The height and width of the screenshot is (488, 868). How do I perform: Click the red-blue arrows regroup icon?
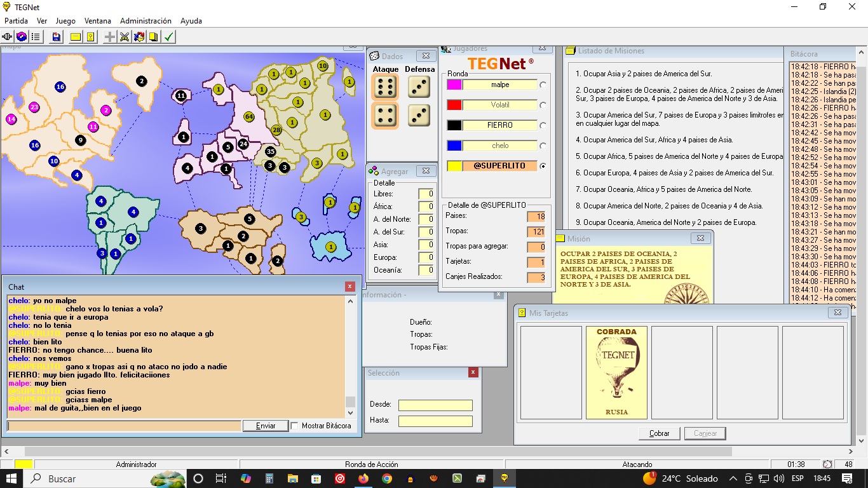pos(139,37)
